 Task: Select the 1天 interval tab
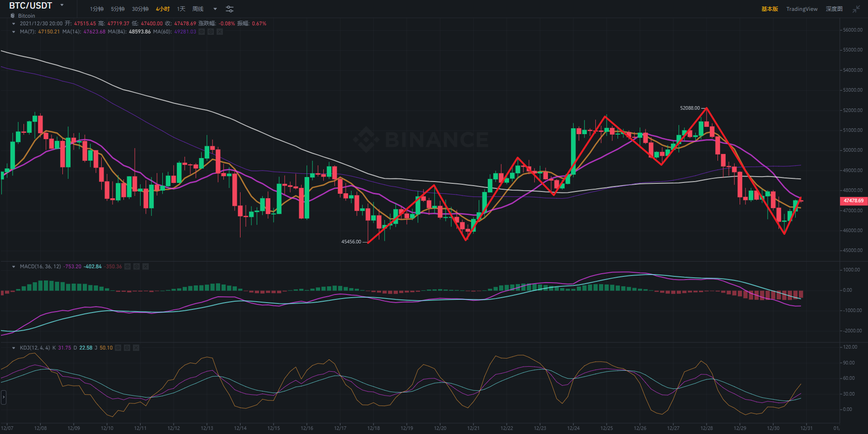point(181,9)
